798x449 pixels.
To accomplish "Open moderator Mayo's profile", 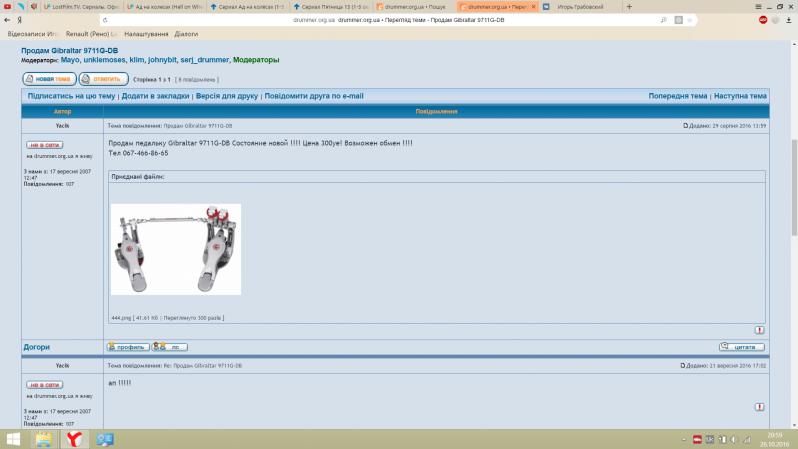I will point(70,60).
